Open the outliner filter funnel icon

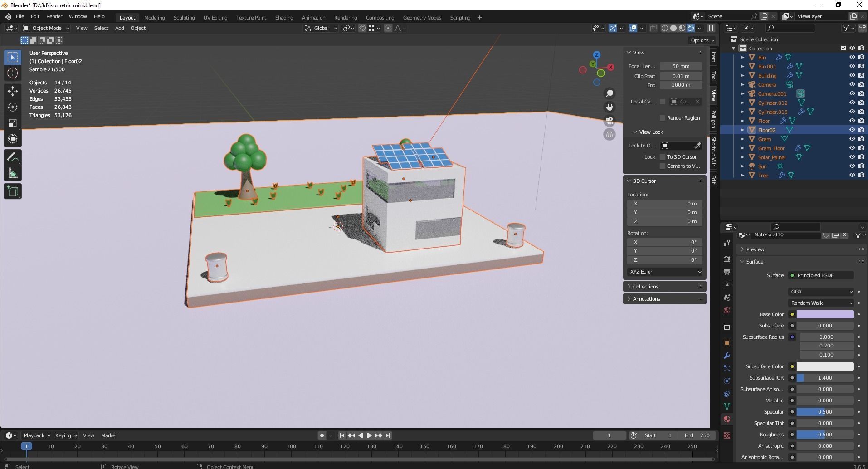pos(846,28)
